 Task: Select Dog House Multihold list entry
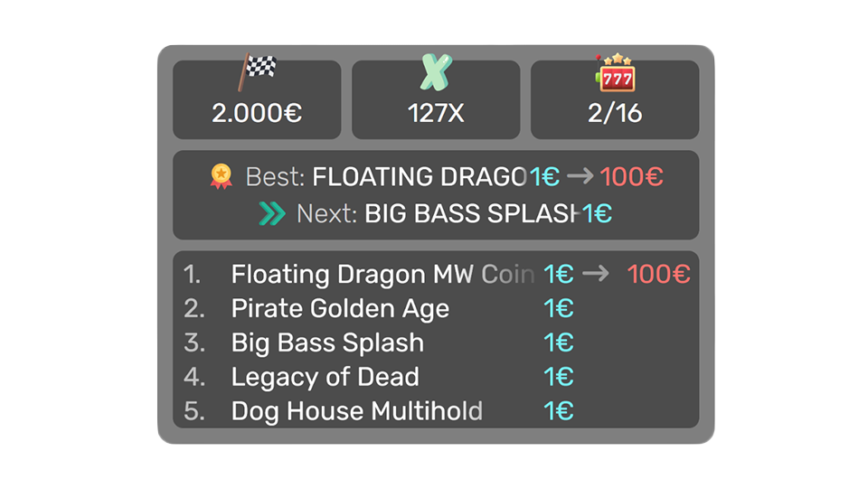[x=356, y=411]
